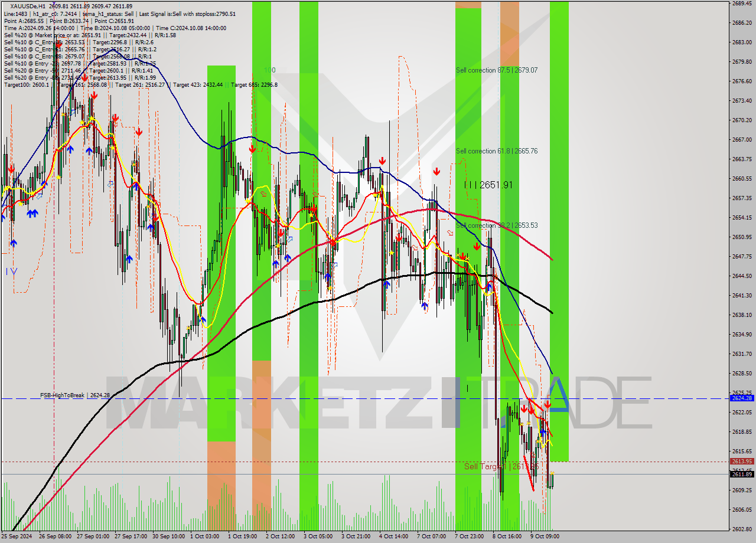Click tema_h1_status: Sell text
Image resolution: width=756 pixels, height=543 pixels.
tap(109, 14)
